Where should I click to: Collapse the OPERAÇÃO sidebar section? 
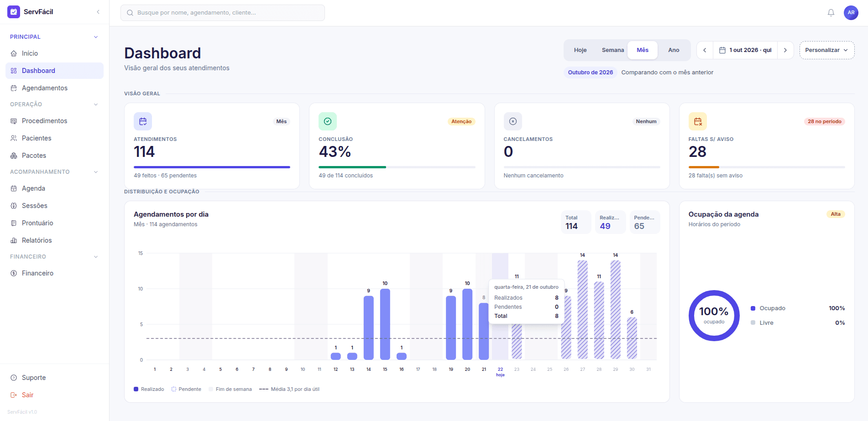tap(96, 104)
